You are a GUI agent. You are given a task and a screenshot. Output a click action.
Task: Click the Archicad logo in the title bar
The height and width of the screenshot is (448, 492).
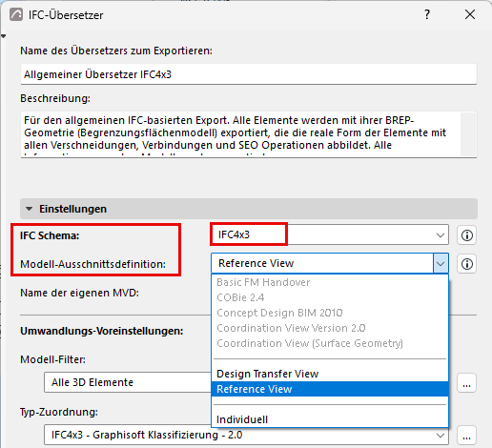coord(16,14)
